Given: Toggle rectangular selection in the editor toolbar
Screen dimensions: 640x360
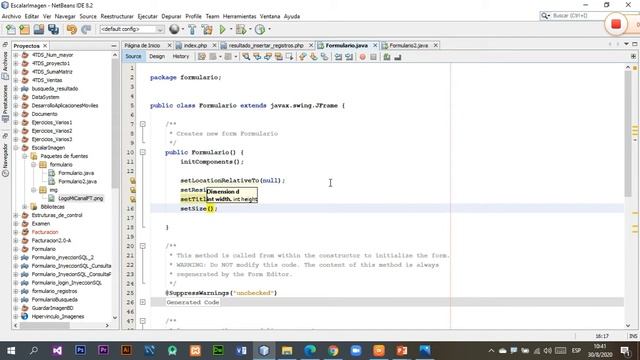Looking at the screenshot, I should click(289, 57).
